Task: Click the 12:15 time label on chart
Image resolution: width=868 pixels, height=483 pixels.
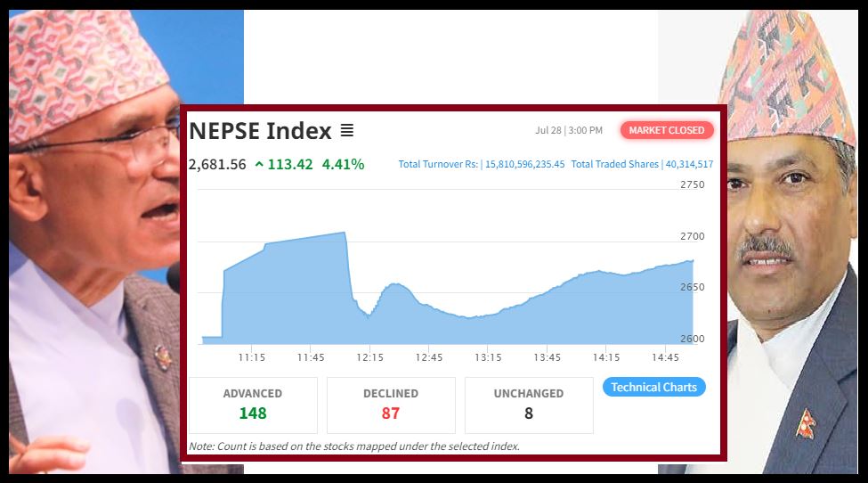Action: click(x=369, y=357)
